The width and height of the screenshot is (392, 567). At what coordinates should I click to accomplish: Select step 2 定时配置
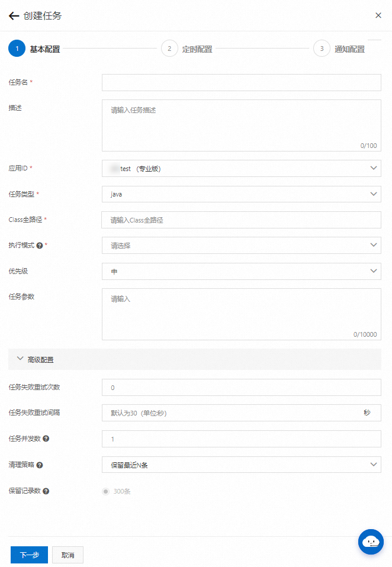pyautogui.click(x=187, y=49)
